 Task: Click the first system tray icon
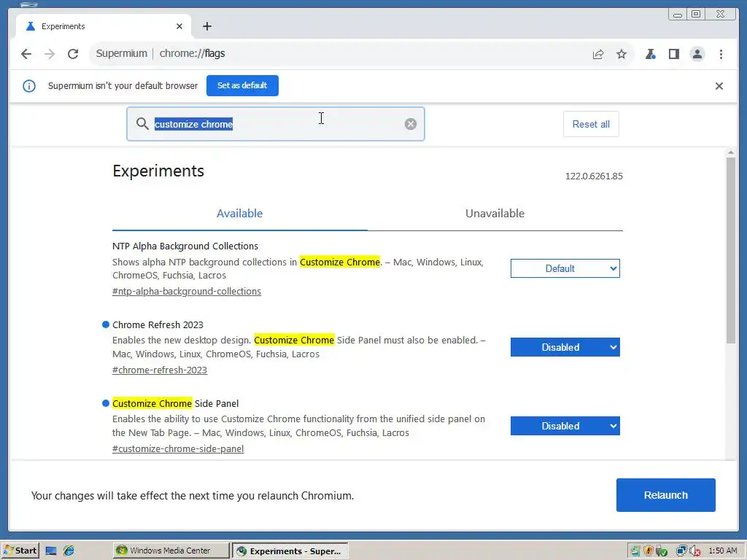[635, 551]
